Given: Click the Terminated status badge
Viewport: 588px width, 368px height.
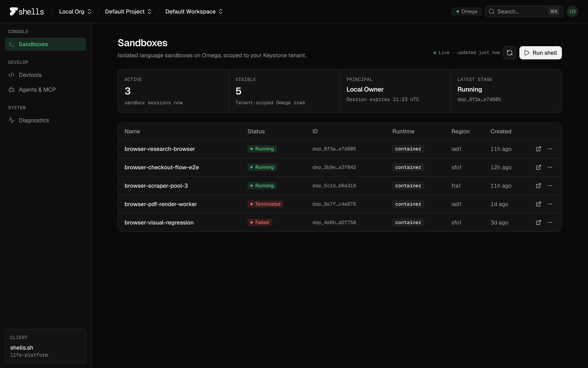Looking at the screenshot, I should tap(265, 204).
